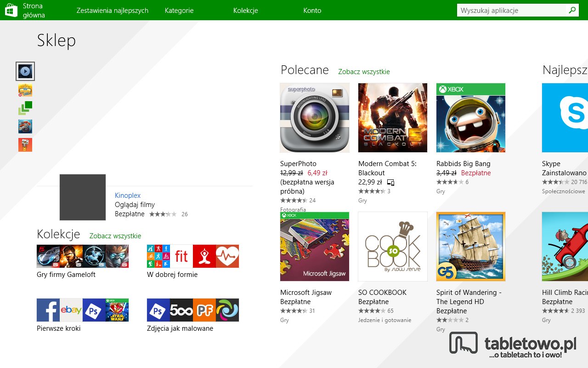
Task: Click Zobacz wszystkie next to Polecane
Action: (x=364, y=72)
